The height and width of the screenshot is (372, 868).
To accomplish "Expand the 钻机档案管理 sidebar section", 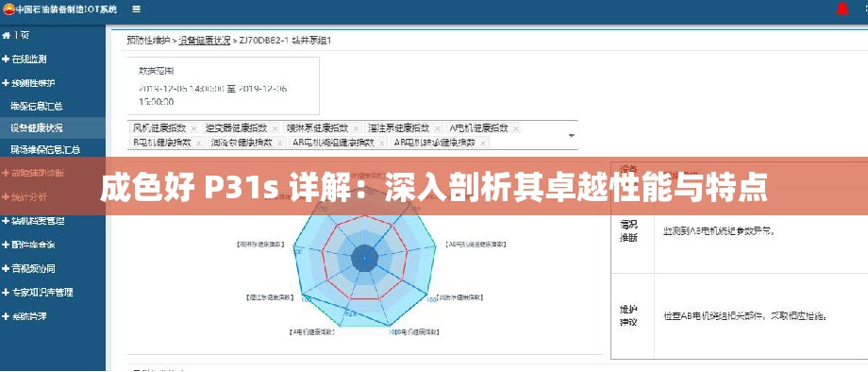I will (34, 221).
